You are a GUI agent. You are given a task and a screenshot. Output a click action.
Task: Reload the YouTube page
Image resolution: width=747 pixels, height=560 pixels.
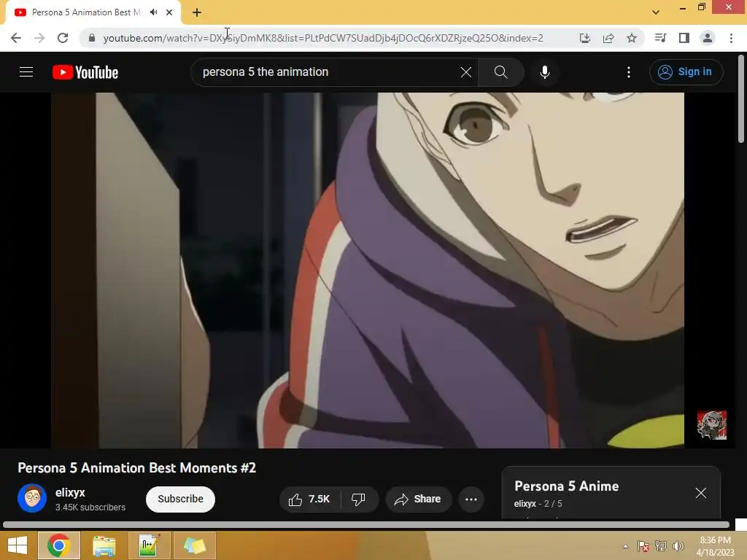pos(63,38)
